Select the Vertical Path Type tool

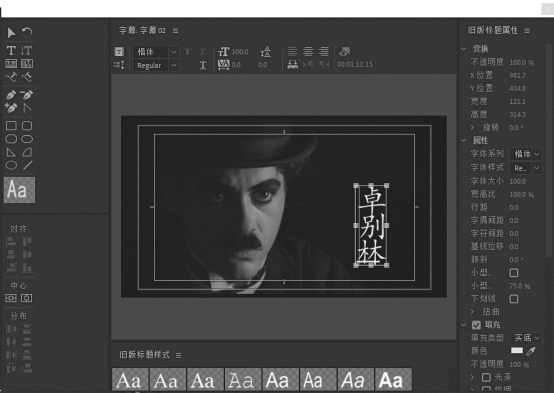click(27, 77)
